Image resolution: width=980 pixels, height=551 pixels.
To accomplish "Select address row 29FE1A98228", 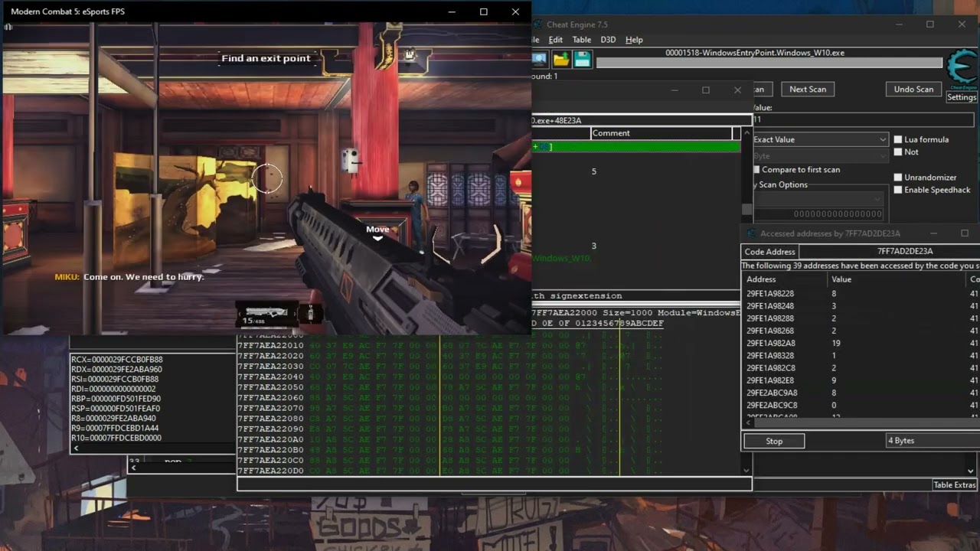I will pos(860,294).
